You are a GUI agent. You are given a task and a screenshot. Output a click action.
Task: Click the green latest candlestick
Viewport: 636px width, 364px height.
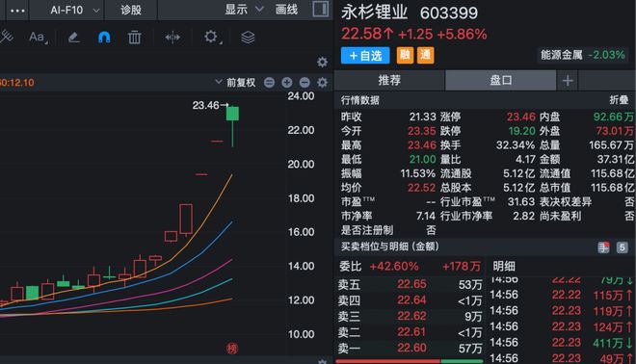pyautogui.click(x=232, y=125)
